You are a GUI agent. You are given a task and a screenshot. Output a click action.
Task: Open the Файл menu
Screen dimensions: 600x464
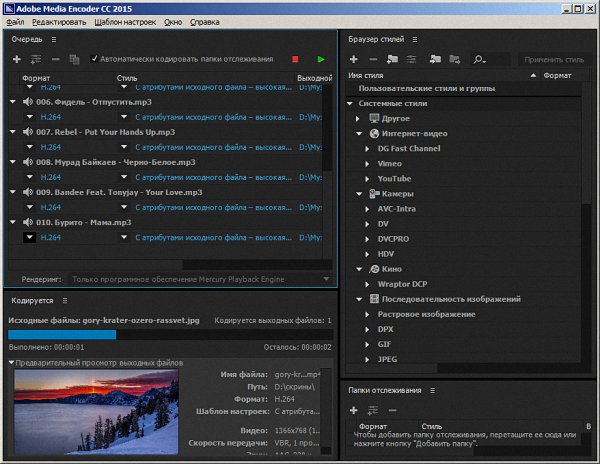pyautogui.click(x=15, y=21)
